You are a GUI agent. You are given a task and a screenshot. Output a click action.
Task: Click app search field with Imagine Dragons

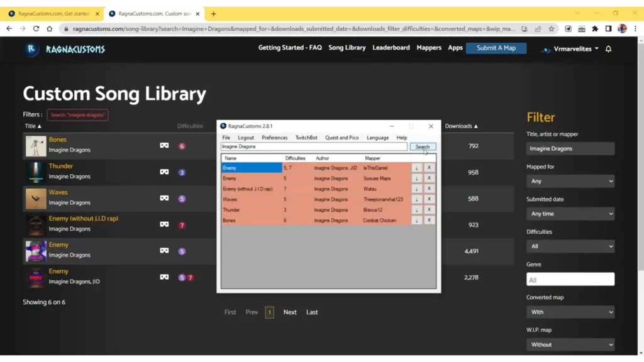314,146
